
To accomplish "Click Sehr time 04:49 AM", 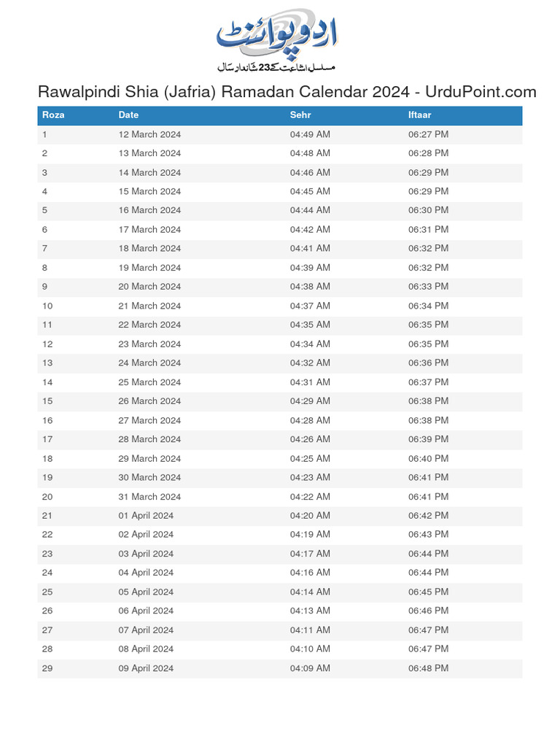I will pos(310,134).
